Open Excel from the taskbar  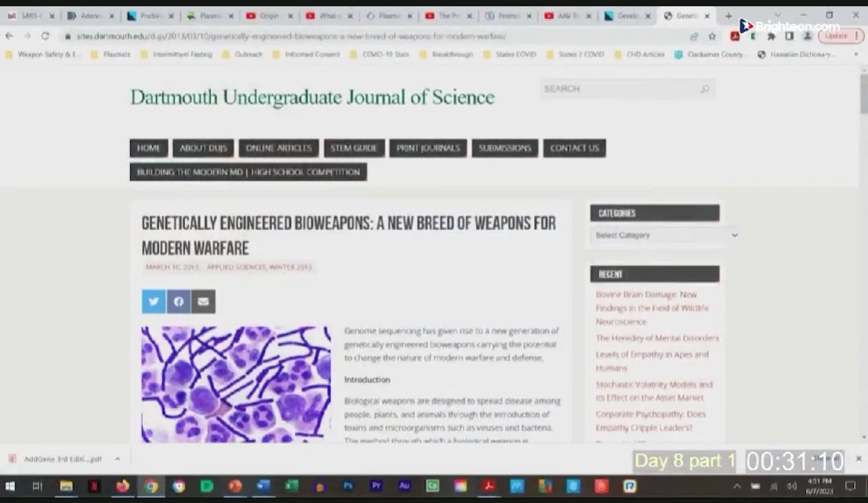(x=291, y=487)
